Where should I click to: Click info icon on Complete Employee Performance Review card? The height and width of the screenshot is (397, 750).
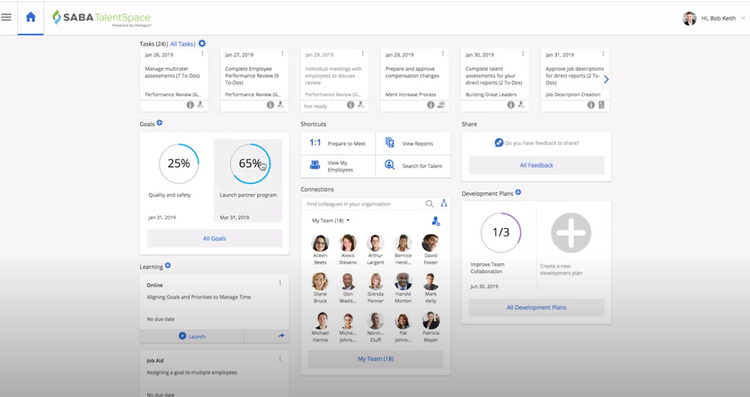coord(270,105)
